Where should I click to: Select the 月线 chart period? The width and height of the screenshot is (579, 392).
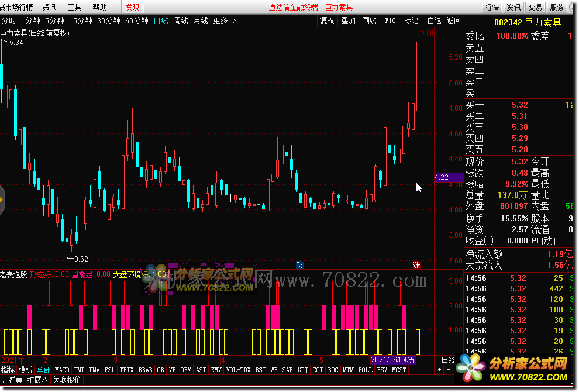[x=201, y=20]
